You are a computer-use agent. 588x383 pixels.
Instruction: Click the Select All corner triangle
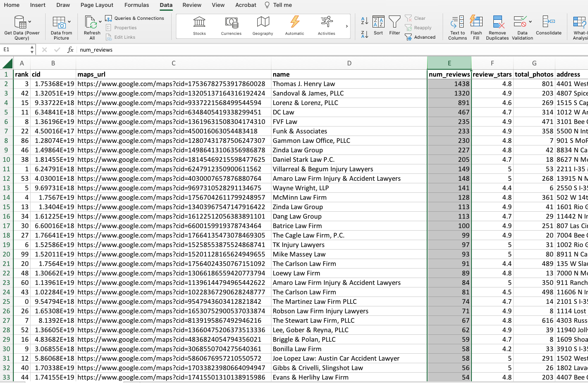pos(7,64)
